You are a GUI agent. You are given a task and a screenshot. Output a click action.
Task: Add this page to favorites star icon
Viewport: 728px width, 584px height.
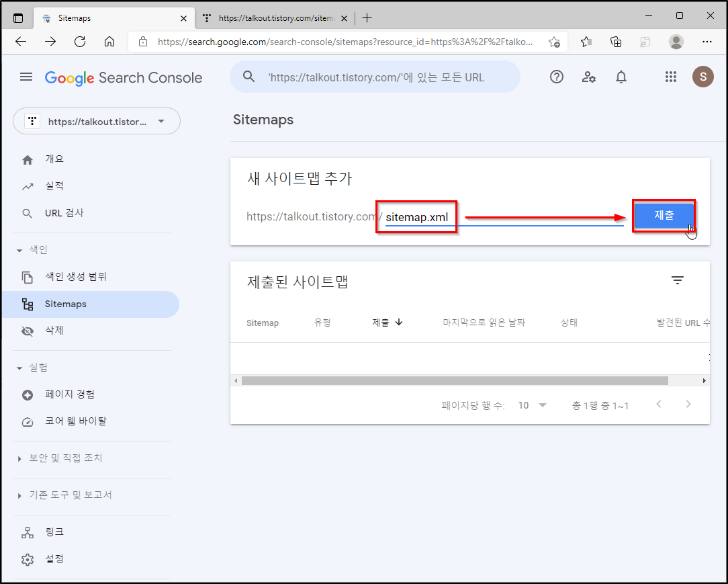(x=554, y=42)
